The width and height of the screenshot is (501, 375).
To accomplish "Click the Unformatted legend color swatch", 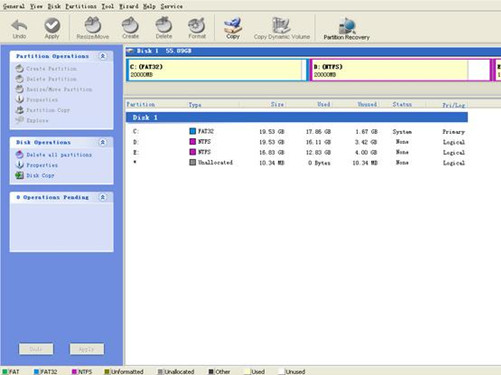I will [107, 371].
